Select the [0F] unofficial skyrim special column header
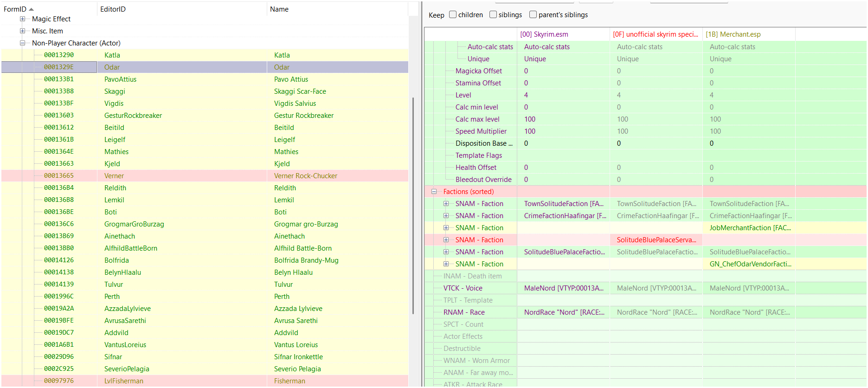The height and width of the screenshot is (388, 868). [x=656, y=34]
